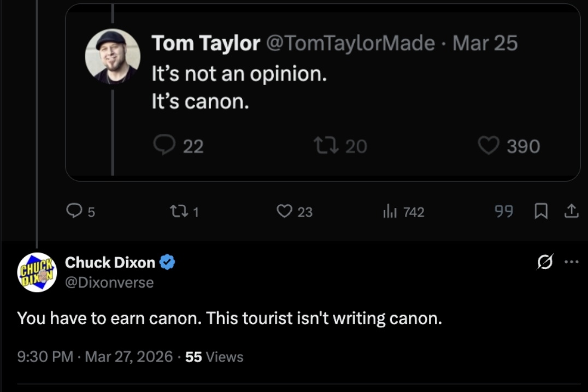Like the parent tweet with 23 likes
Screen dimensions: 588x392
pos(284,211)
